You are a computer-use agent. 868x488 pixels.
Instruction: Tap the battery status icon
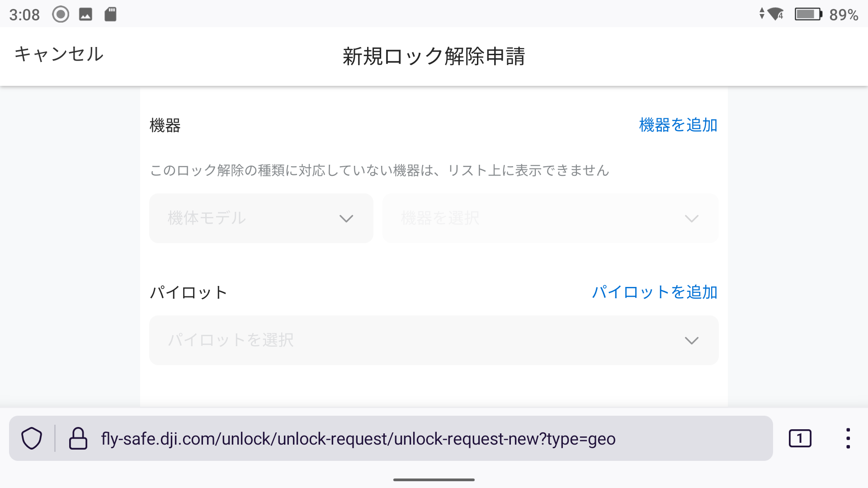808,14
